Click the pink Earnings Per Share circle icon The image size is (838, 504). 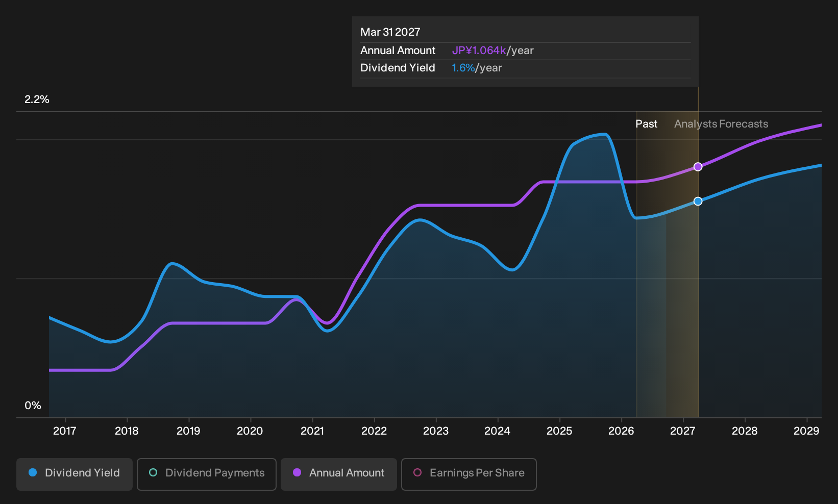[417, 472]
